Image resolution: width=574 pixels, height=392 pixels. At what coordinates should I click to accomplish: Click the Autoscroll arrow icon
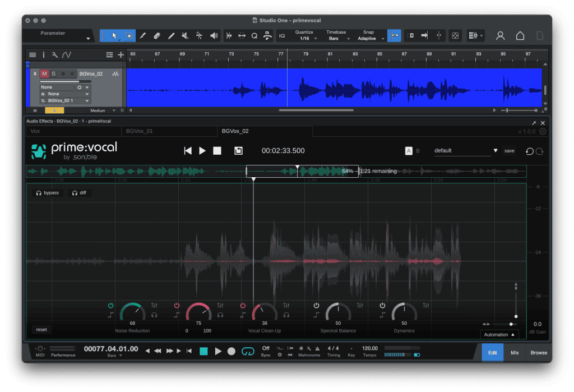pyautogui.click(x=425, y=35)
